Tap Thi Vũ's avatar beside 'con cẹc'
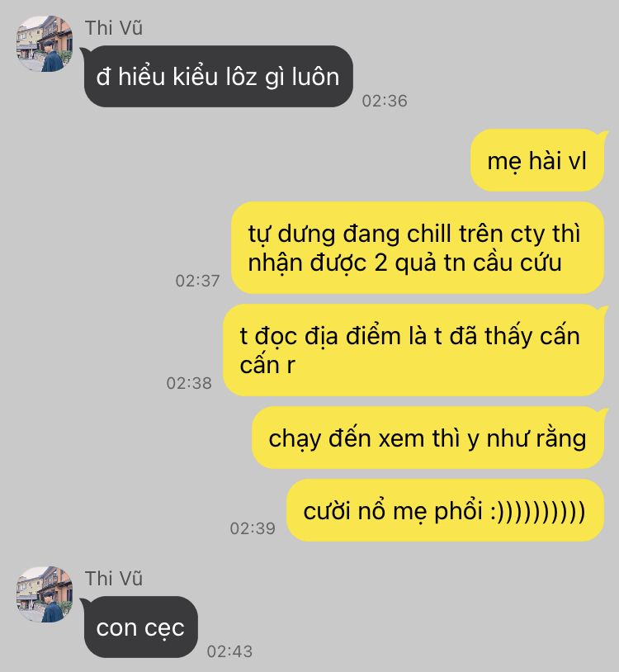 (44, 594)
